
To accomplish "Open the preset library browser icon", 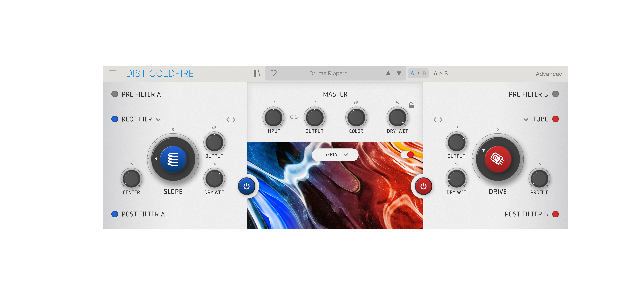I will click(x=257, y=73).
